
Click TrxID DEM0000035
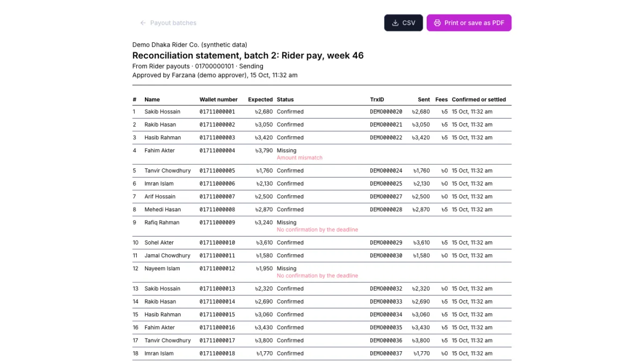pyautogui.click(x=386, y=328)
